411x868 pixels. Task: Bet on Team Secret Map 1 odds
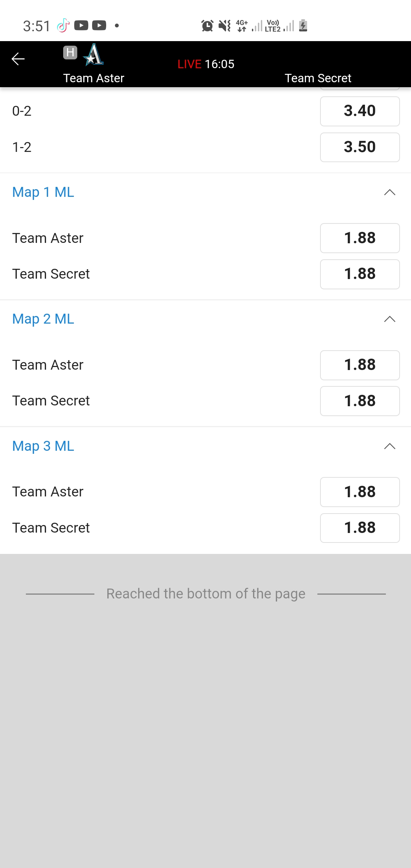360,274
